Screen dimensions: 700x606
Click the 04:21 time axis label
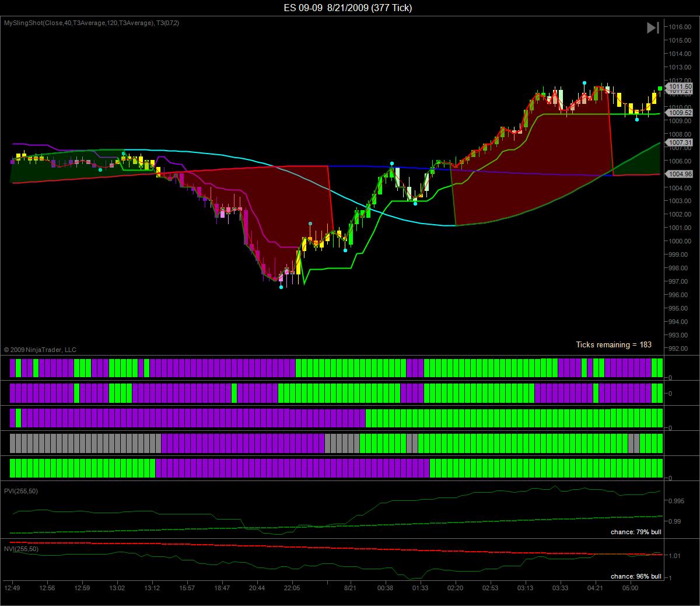coord(595,588)
